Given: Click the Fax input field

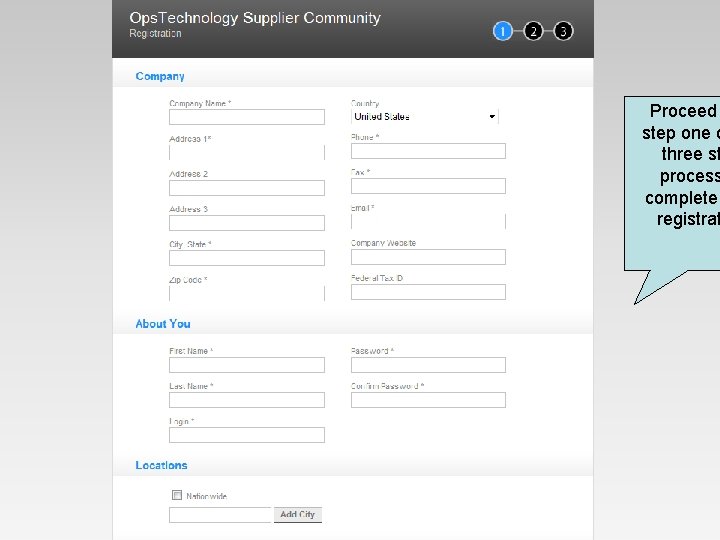Looking at the screenshot, I should pyautogui.click(x=428, y=186).
